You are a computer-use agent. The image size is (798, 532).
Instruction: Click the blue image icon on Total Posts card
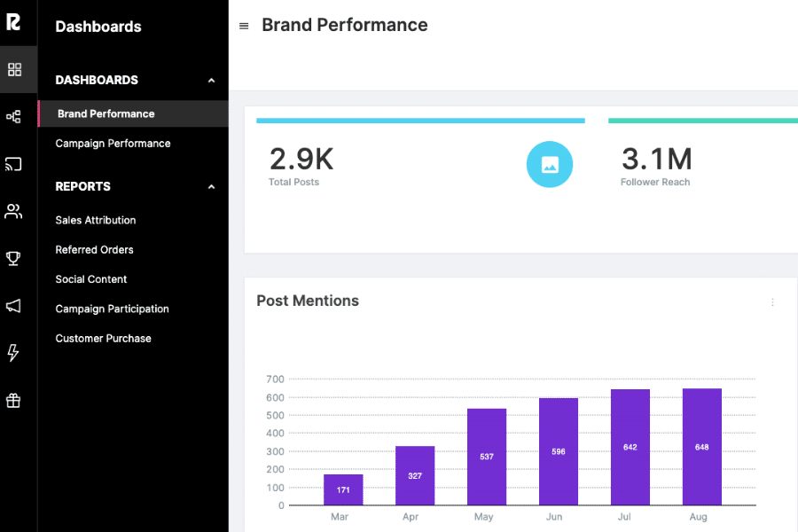pyautogui.click(x=550, y=164)
